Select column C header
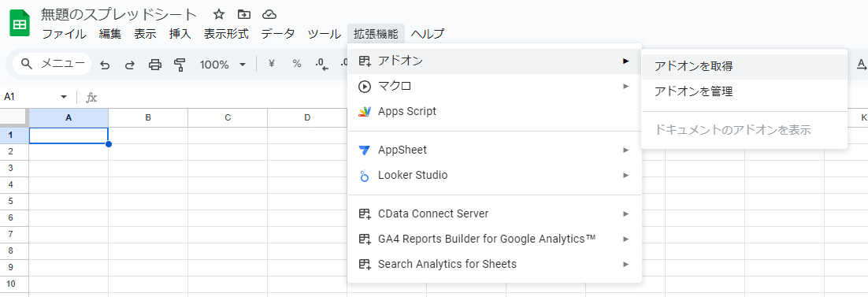The width and height of the screenshot is (868, 297). pyautogui.click(x=228, y=117)
